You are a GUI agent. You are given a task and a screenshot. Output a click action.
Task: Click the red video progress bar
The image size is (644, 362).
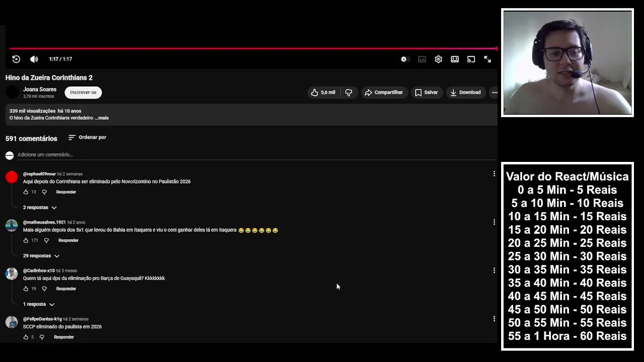coord(253,49)
